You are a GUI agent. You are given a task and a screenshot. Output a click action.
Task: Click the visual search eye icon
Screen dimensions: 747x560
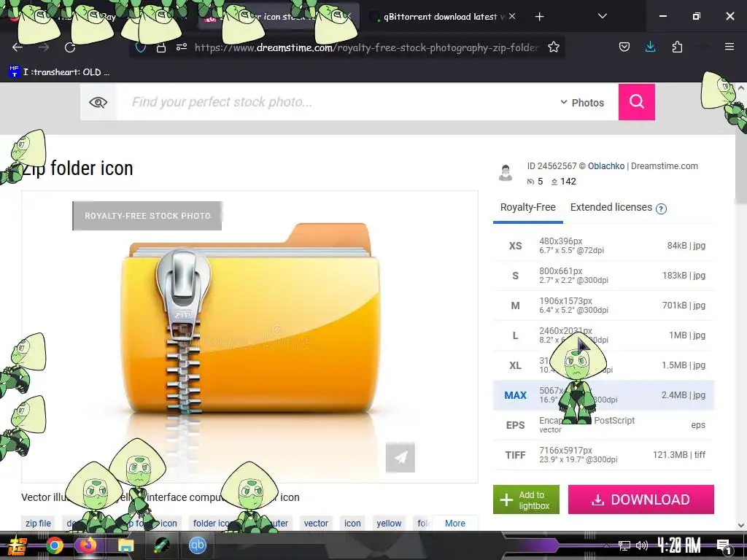98,102
